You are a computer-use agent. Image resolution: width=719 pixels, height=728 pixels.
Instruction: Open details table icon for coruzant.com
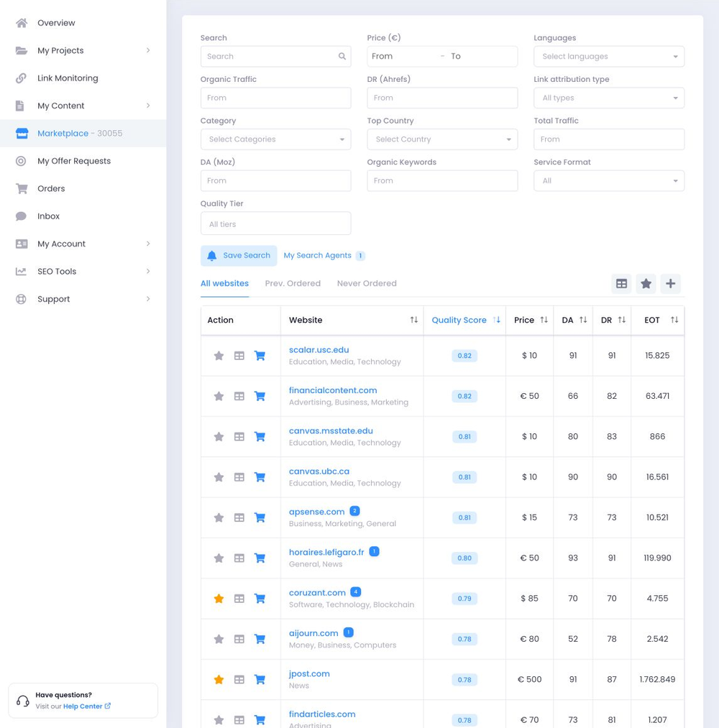(239, 599)
